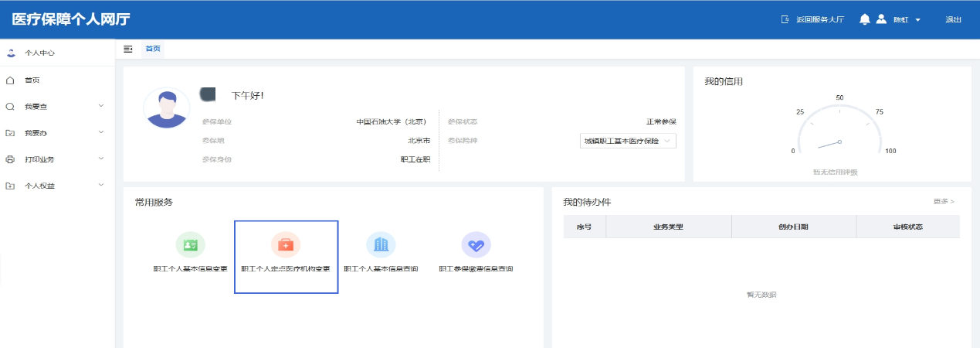Open 职工个人基本信息变更 service icon
Image resolution: width=980 pixels, height=348 pixels.
pyautogui.click(x=190, y=245)
